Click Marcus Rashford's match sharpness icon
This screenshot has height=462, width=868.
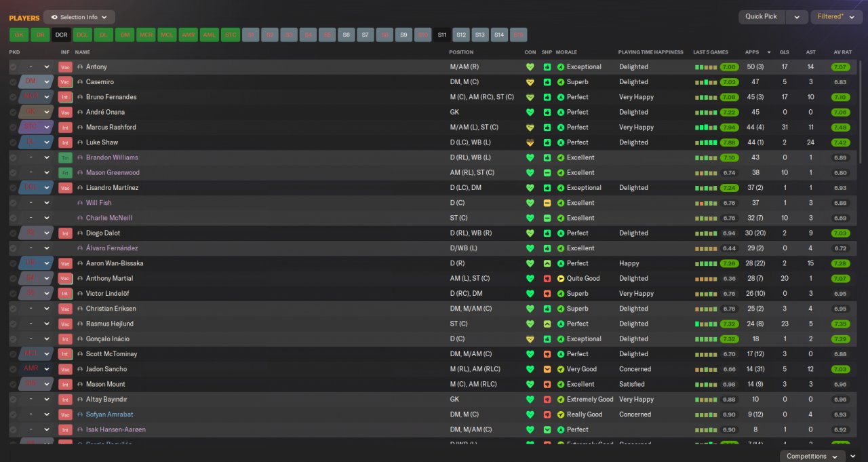click(547, 128)
